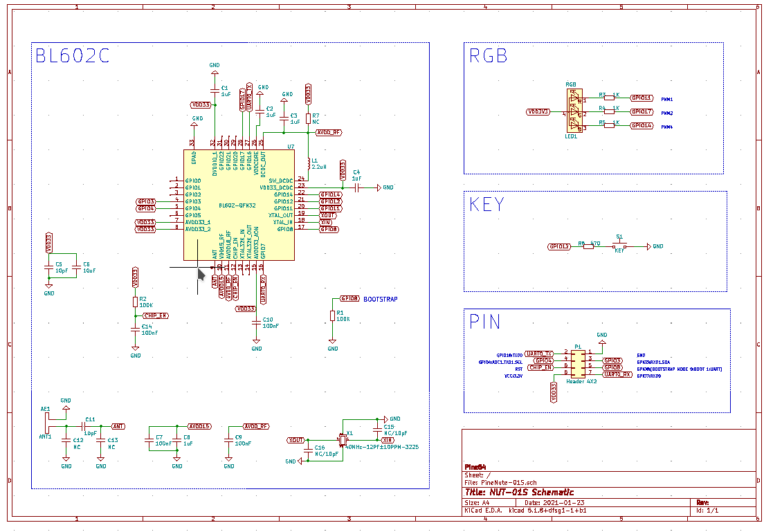The image size is (773, 532).
Task: Click the CHIP_EN label at header P1
Action: click(x=540, y=367)
